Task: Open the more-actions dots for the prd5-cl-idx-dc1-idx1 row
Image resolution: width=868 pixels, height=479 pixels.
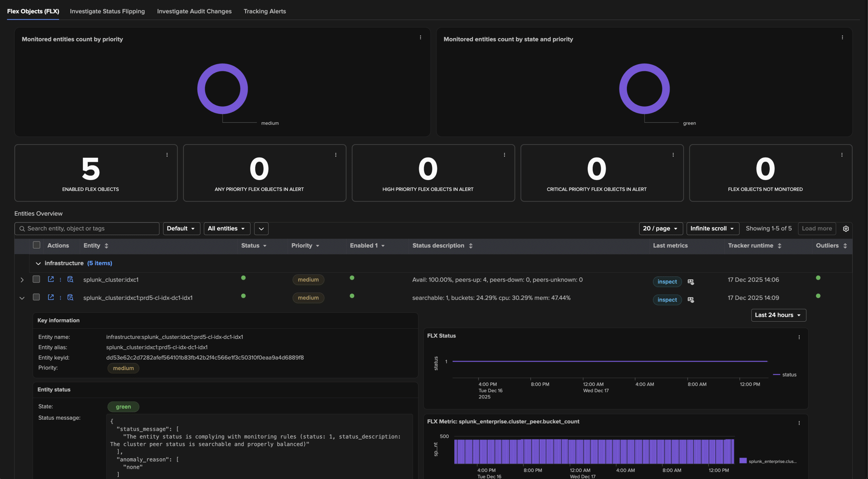Action: [60, 298]
